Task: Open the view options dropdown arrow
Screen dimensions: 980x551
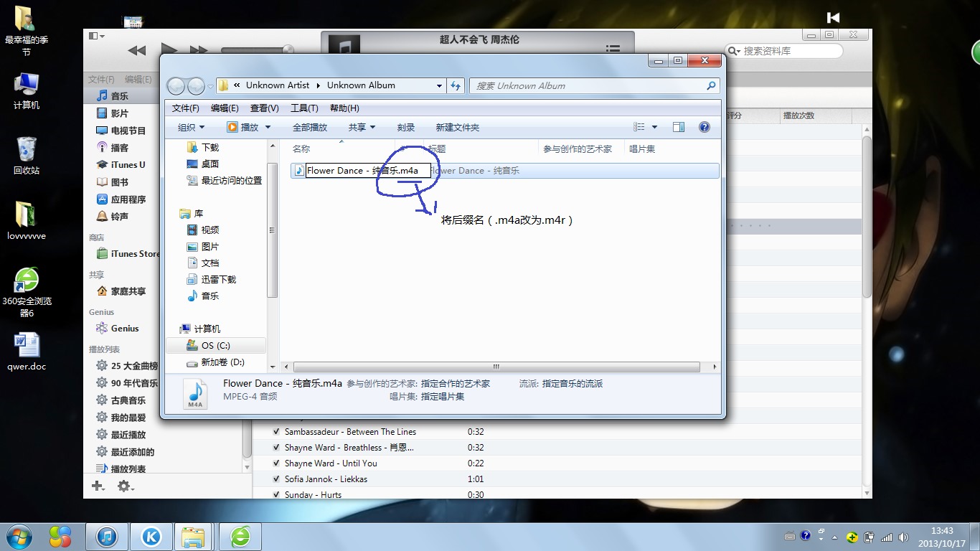Action: 654,127
